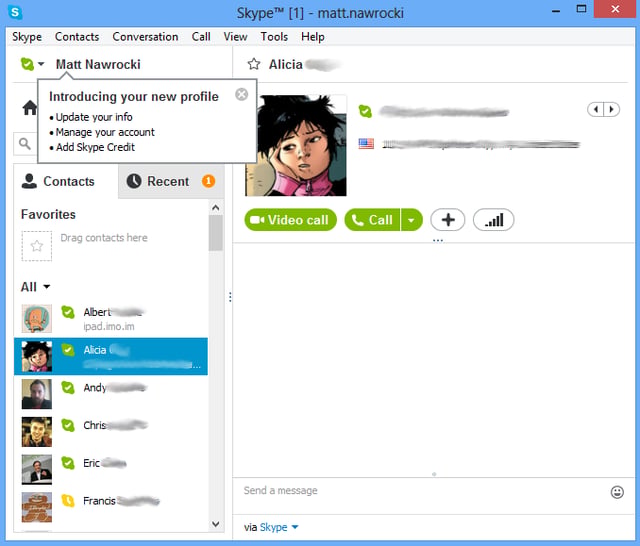Switch to the Contacts tab
640x546 pixels.
66,181
